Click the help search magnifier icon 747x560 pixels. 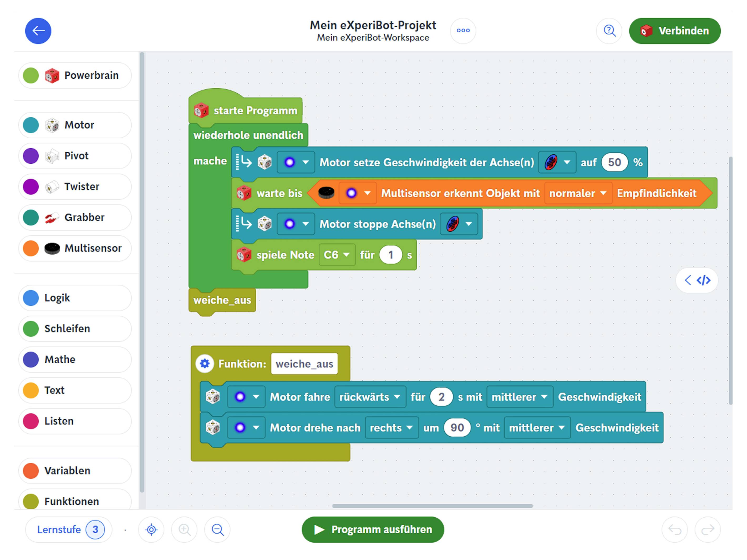pos(609,31)
